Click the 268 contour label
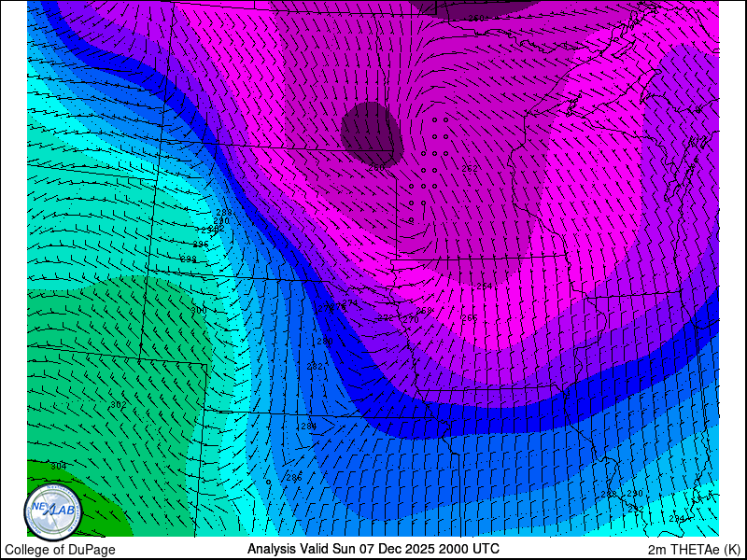747x560 pixels. click(x=424, y=311)
